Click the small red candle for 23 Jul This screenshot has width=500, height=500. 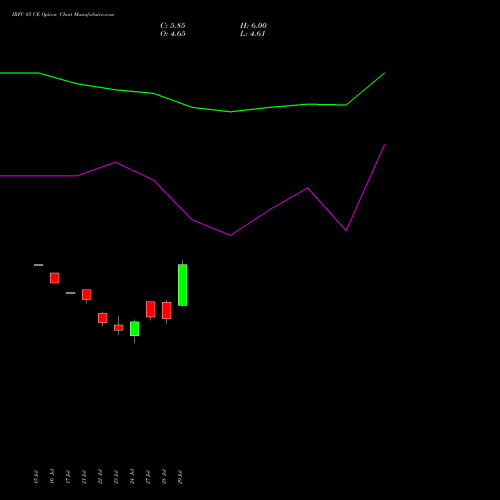(119, 328)
